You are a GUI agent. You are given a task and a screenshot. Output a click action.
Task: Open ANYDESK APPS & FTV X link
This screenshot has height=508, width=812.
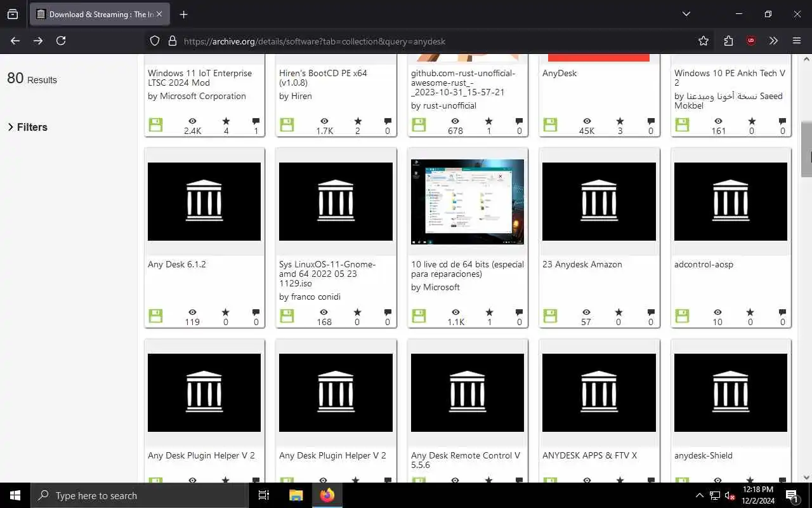(x=589, y=455)
